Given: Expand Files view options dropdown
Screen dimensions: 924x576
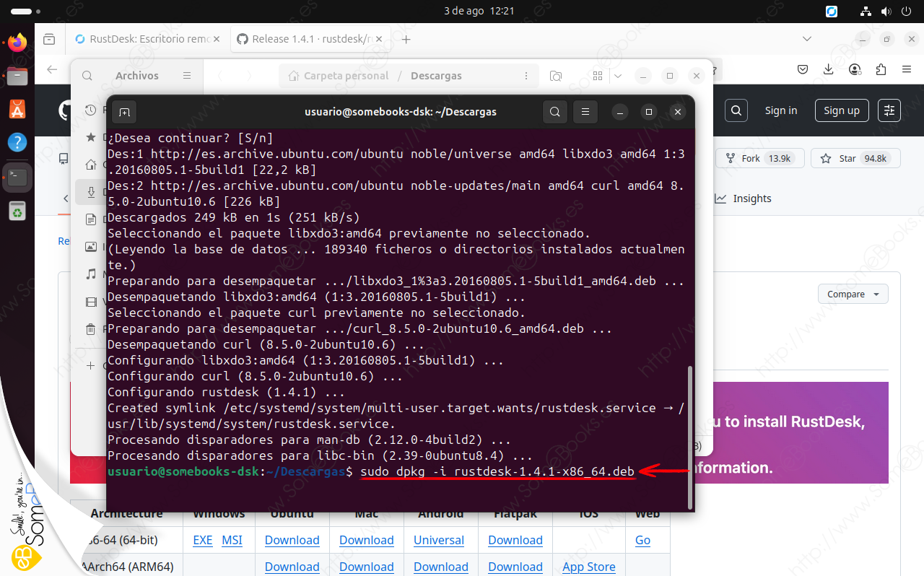Looking at the screenshot, I should point(618,76).
